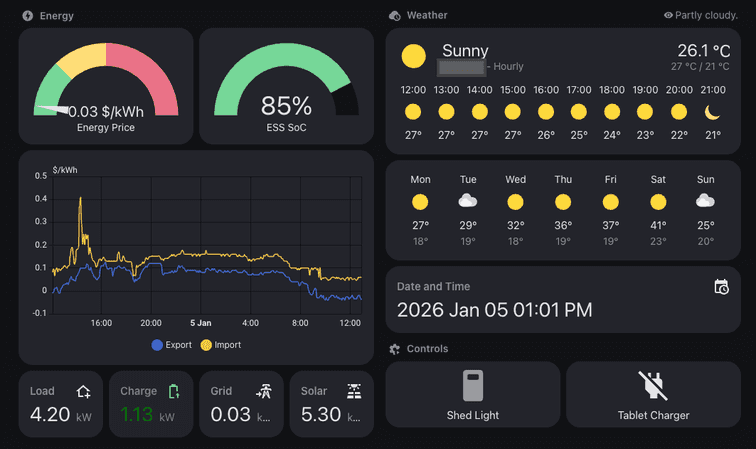
Task: Click Tuesday's cloudy forecast icon
Action: pos(468,201)
